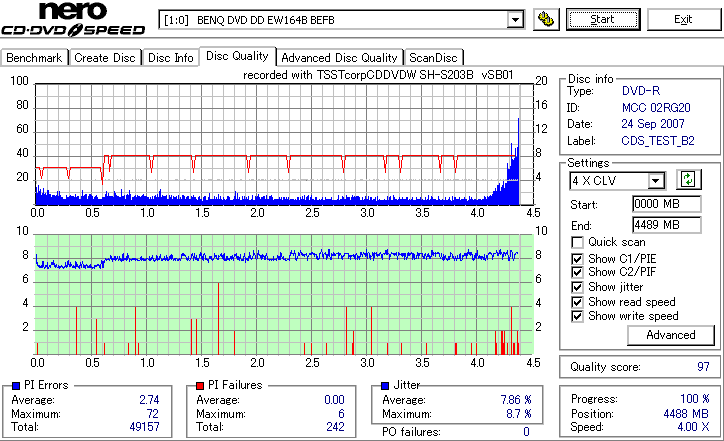
Task: Click the End position 4489 MB field
Action: pyautogui.click(x=666, y=225)
